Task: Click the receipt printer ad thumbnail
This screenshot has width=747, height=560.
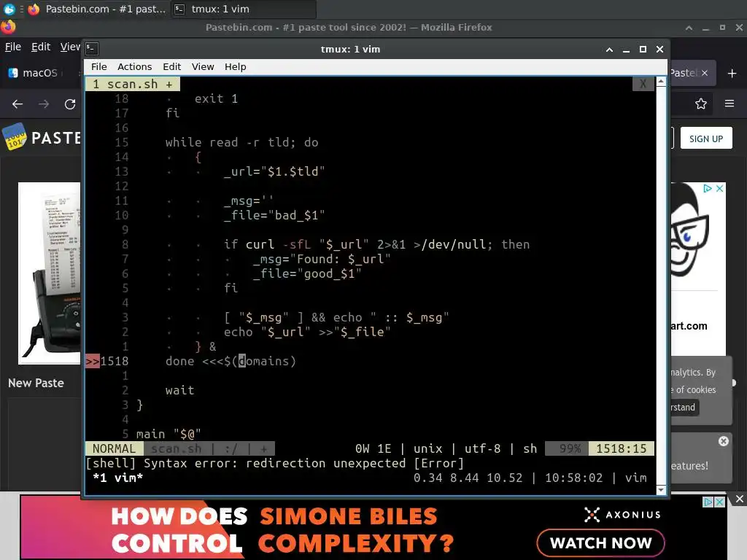Action: point(50,273)
